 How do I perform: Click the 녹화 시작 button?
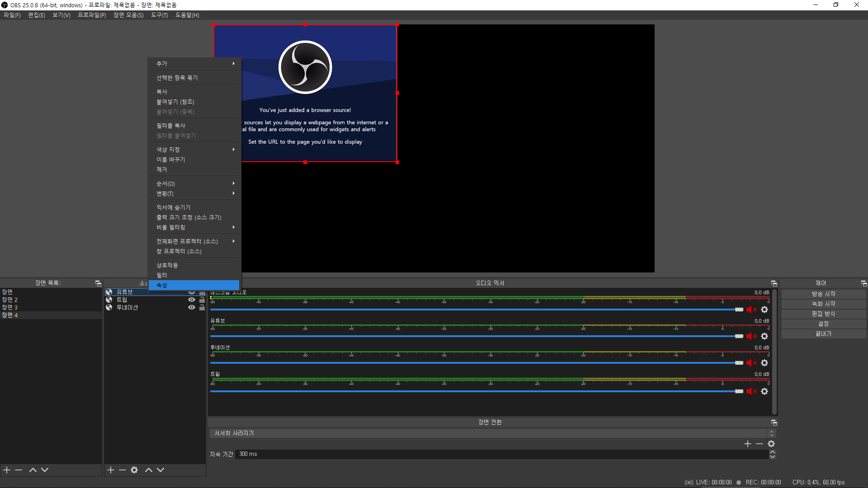[x=823, y=304]
